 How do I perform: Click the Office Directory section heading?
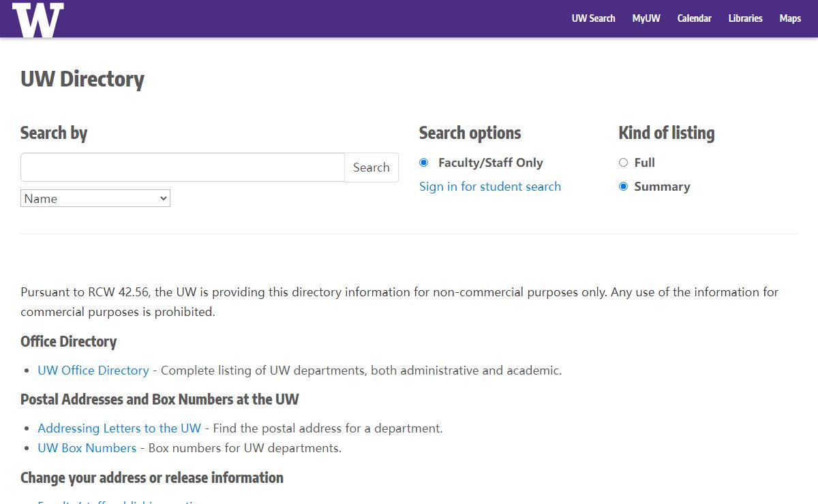(x=69, y=341)
